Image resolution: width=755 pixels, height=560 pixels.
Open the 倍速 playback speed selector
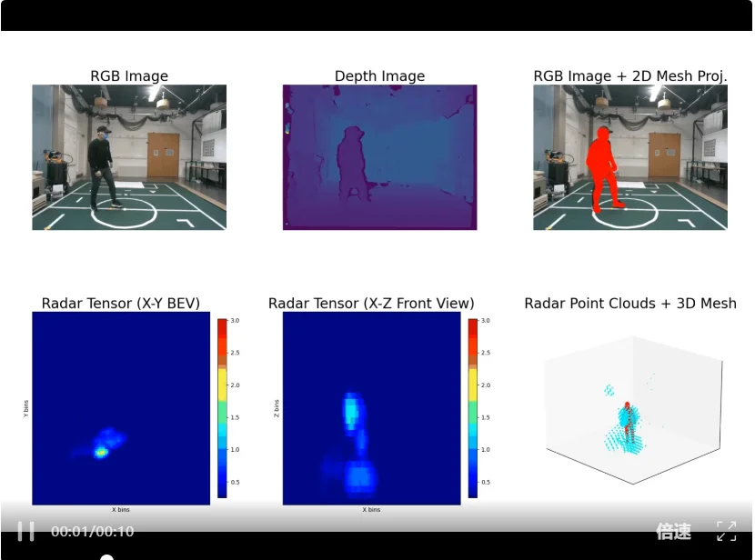tap(675, 532)
